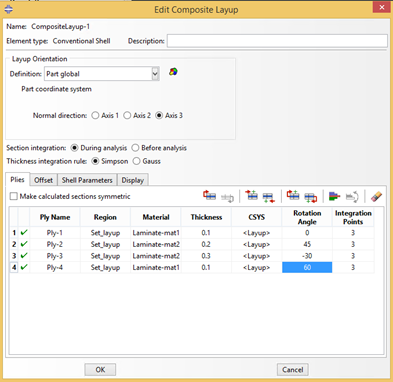
Task: Click the Ply Name column header
Action: (x=55, y=217)
